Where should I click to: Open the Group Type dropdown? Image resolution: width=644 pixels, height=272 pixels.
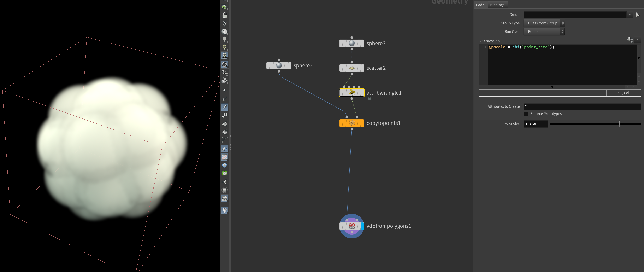point(544,23)
